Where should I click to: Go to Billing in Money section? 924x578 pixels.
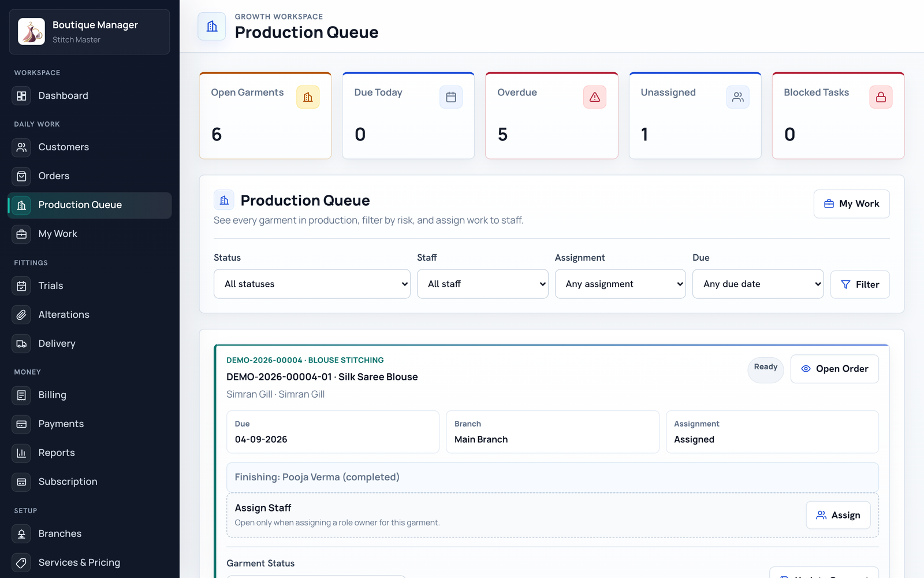pyautogui.click(x=90, y=395)
